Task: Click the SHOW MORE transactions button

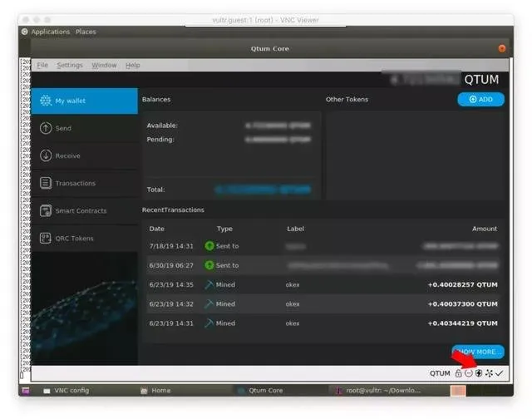Action: click(478, 352)
